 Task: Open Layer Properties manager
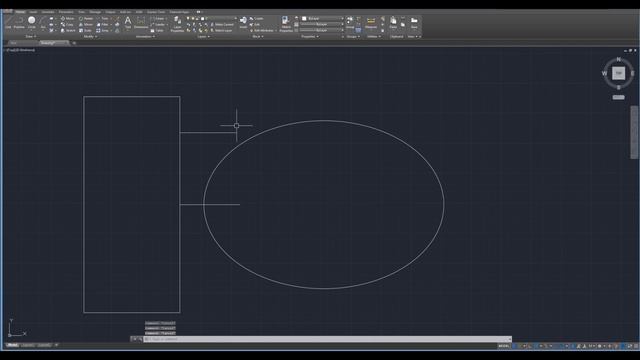tap(178, 24)
